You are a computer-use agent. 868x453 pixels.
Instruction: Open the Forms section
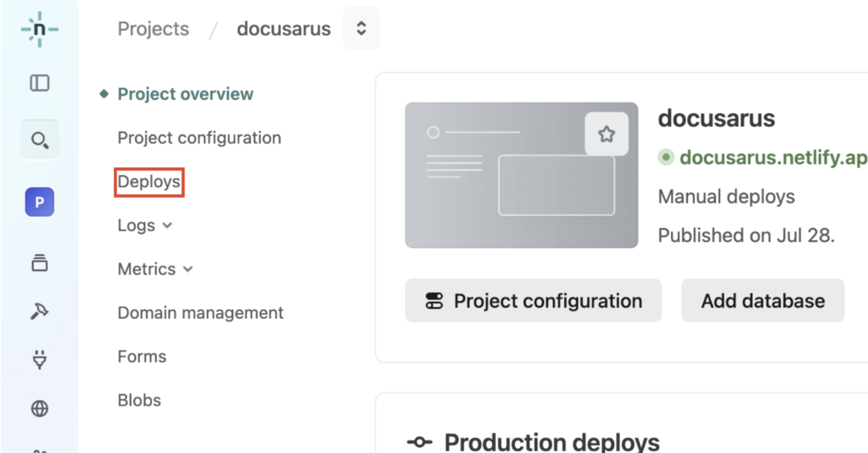pyautogui.click(x=142, y=356)
